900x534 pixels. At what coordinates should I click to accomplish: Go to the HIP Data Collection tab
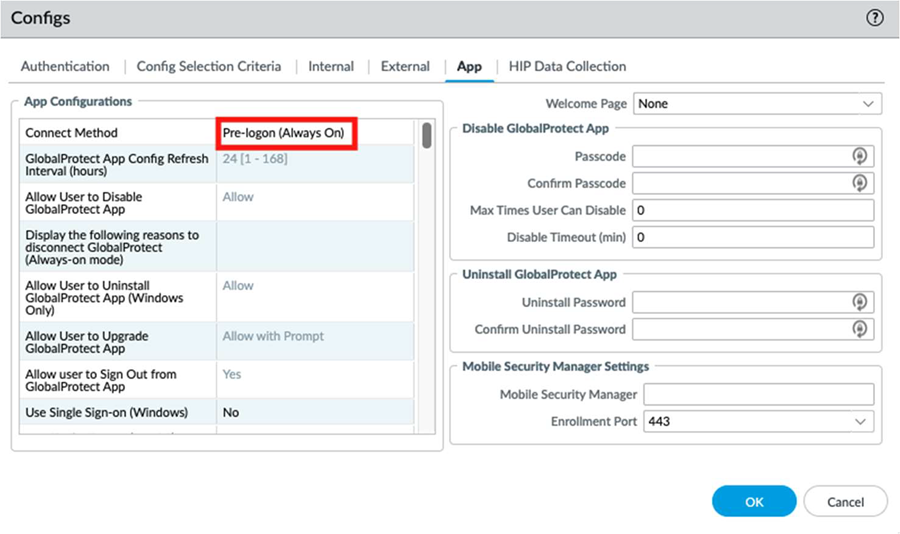click(567, 66)
